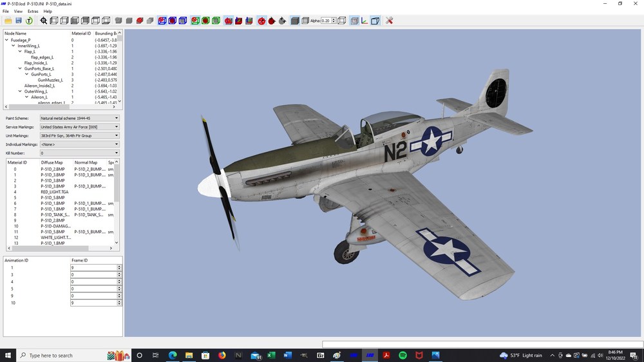Image resolution: width=644 pixels, height=362 pixels.
Task: Increment Frame ID for Animation 3
Action: (119, 273)
